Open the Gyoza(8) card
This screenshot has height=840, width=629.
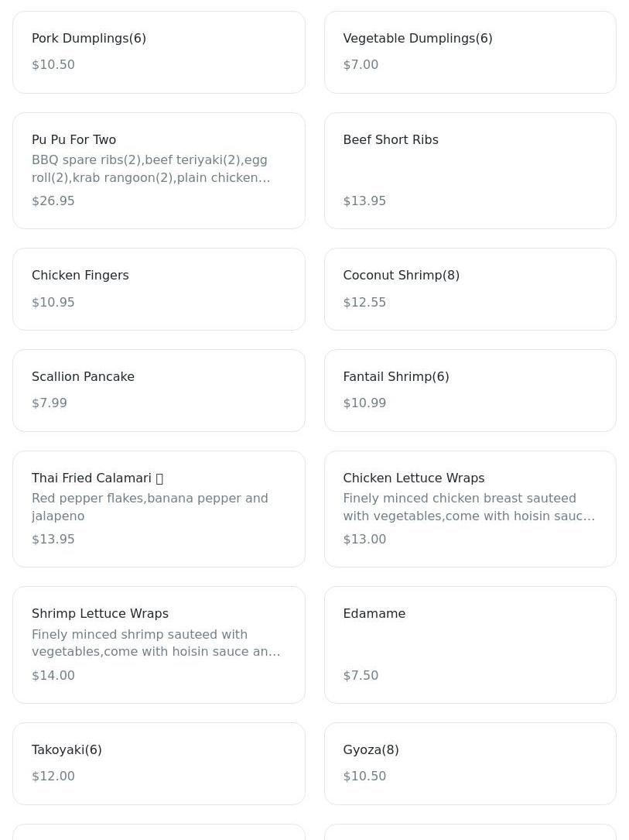click(x=470, y=763)
